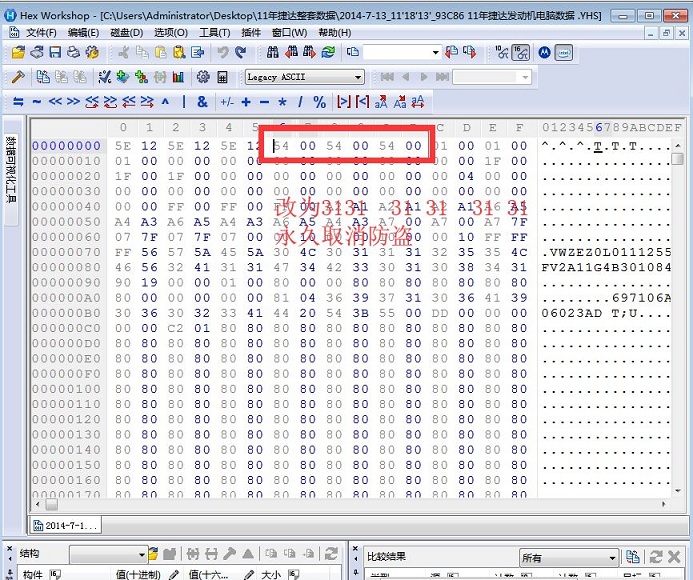Click the Undo arrow icon
Image resolution: width=693 pixels, height=580 pixels.
point(223,52)
